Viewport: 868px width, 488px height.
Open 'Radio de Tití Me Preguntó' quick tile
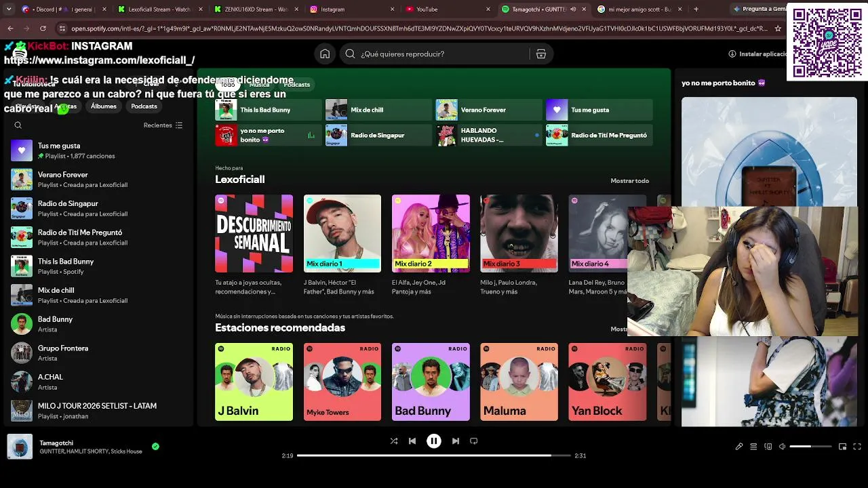[599, 135]
